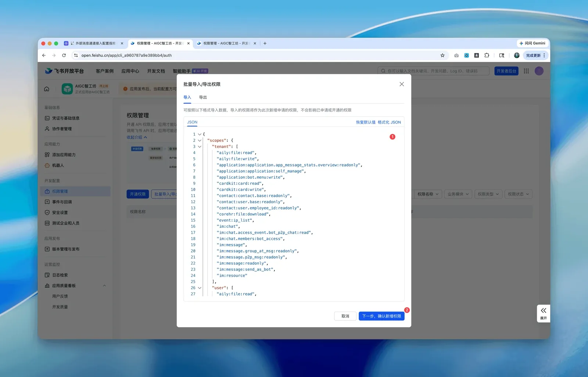The width and height of the screenshot is (588, 377).
Task: Open 应用中心 in top navigation
Action: (x=130, y=71)
